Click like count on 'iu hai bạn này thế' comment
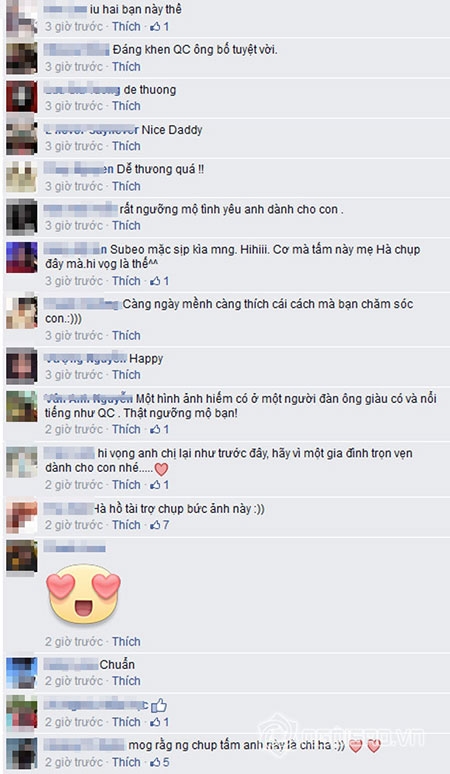450x774 pixels. point(159,27)
